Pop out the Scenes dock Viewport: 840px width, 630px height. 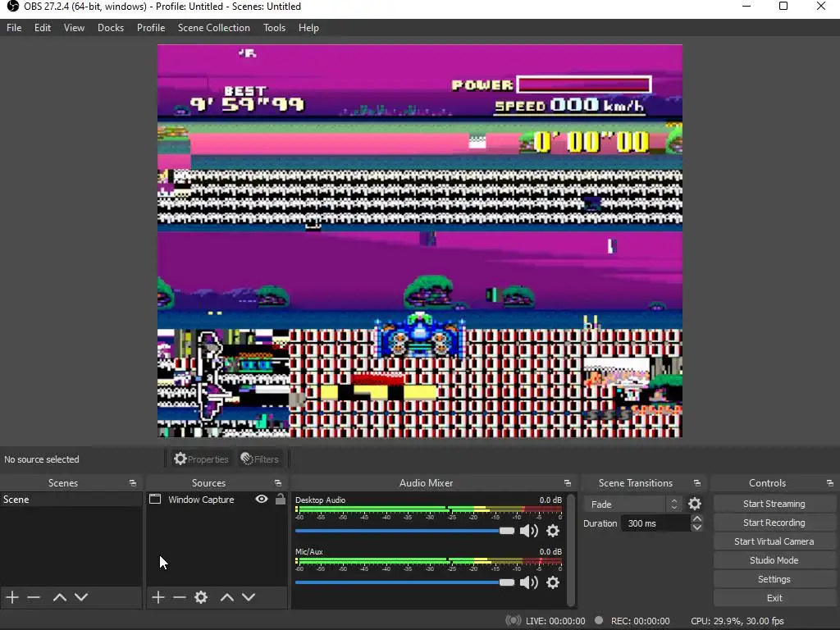[132, 483]
